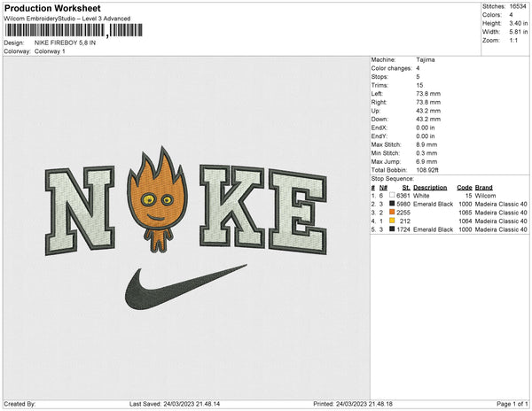Click the embroidered letter E in the design
The height and width of the screenshot is (411, 532).
298,211
